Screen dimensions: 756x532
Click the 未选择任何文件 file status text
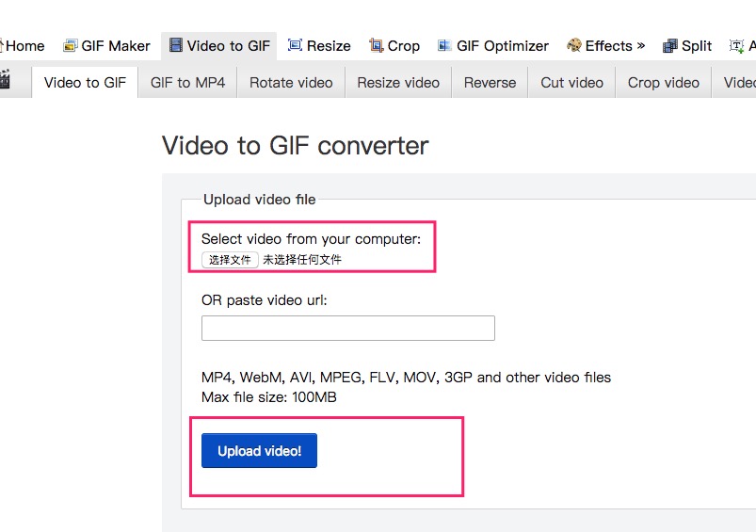click(302, 260)
